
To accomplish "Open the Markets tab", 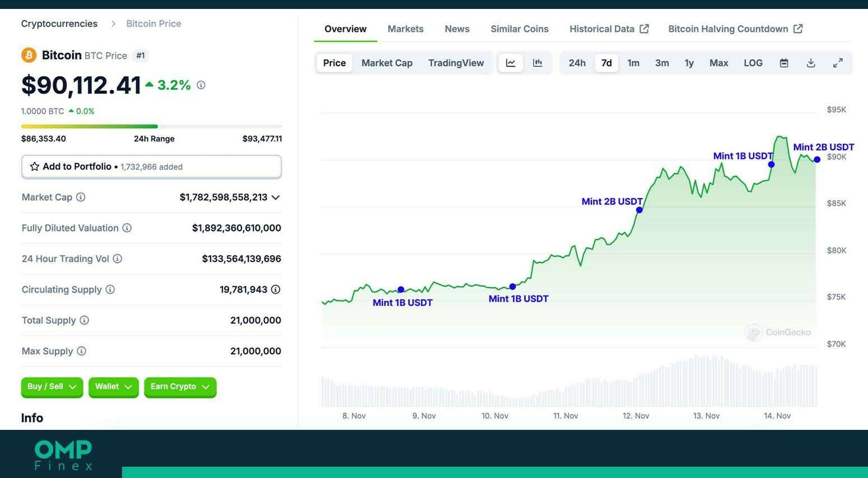I will (405, 29).
